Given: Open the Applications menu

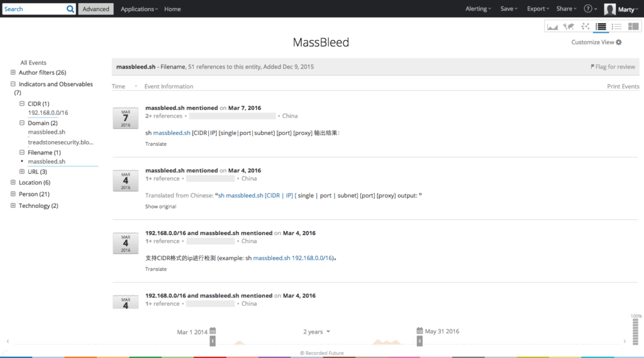Looking at the screenshot, I should coord(139,9).
